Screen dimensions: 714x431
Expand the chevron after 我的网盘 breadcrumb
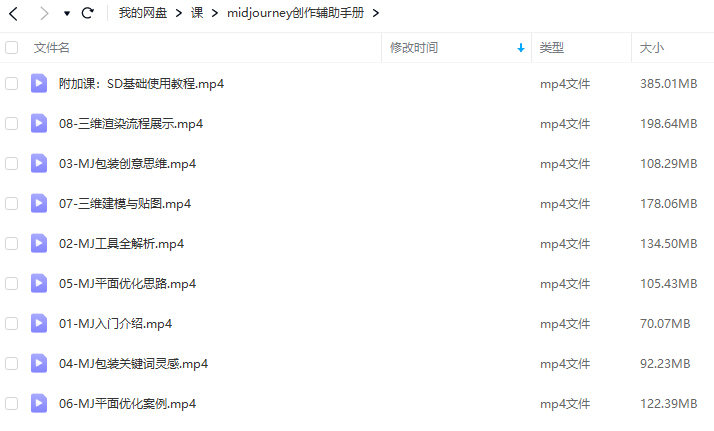click(179, 14)
